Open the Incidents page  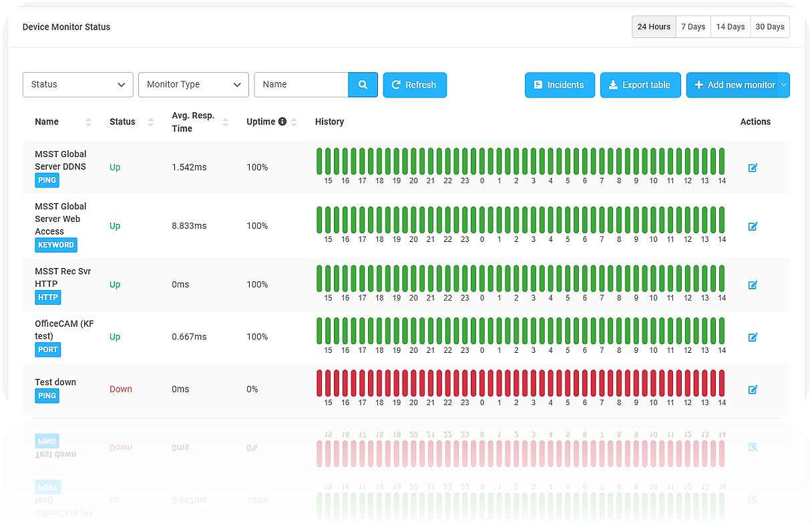559,85
